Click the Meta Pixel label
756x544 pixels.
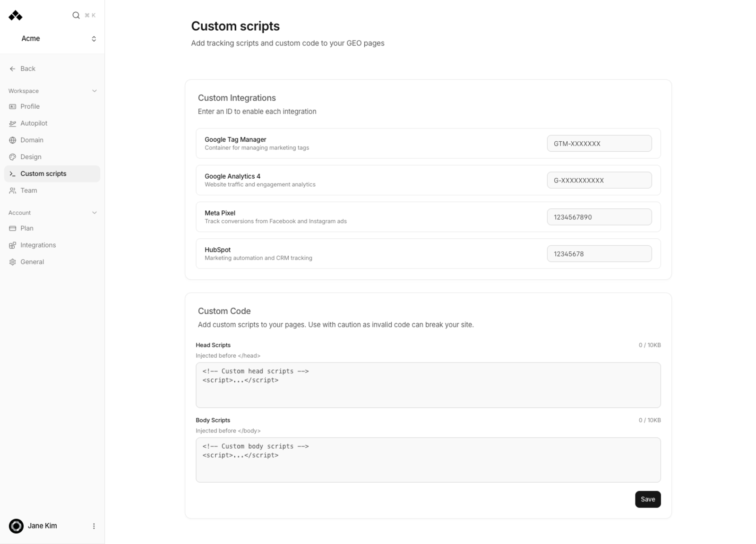220,213
